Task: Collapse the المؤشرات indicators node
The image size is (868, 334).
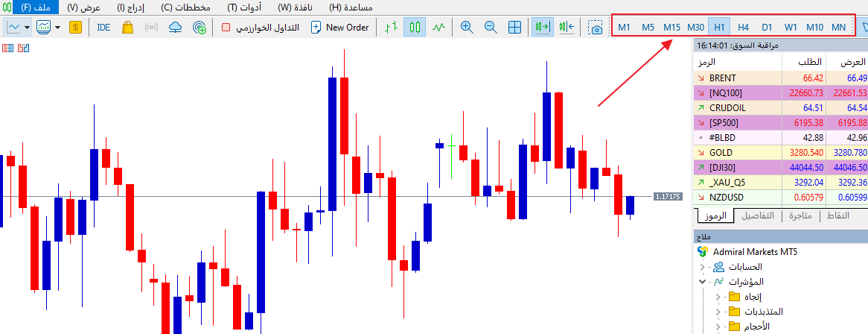Action: [x=703, y=282]
